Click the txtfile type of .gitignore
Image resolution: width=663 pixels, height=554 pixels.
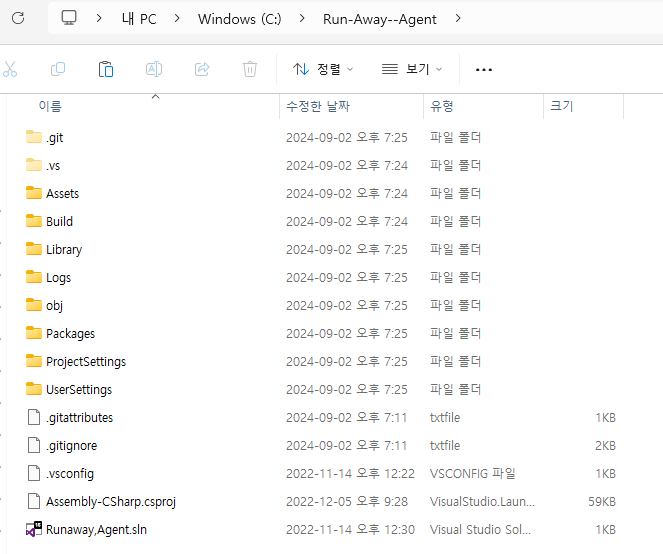(x=445, y=446)
